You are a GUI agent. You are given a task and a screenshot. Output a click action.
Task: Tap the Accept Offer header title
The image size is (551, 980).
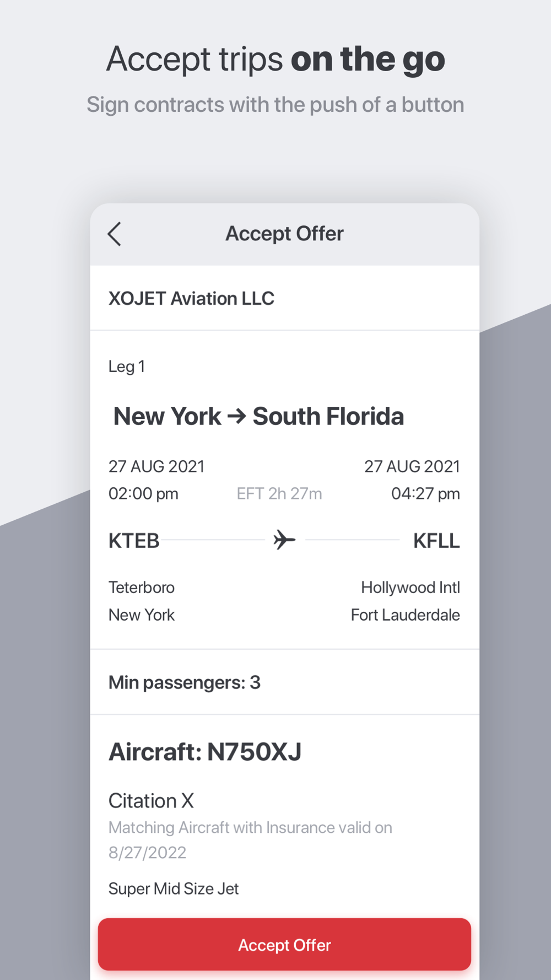click(x=284, y=234)
